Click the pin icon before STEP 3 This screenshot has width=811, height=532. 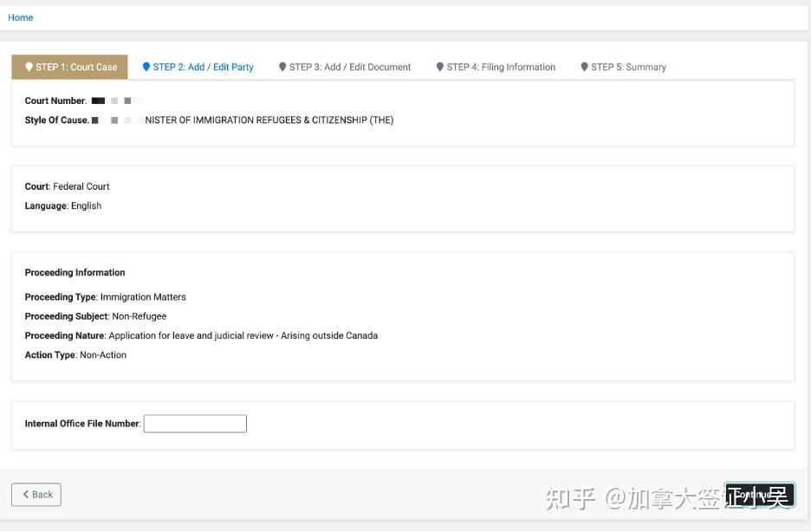282,67
